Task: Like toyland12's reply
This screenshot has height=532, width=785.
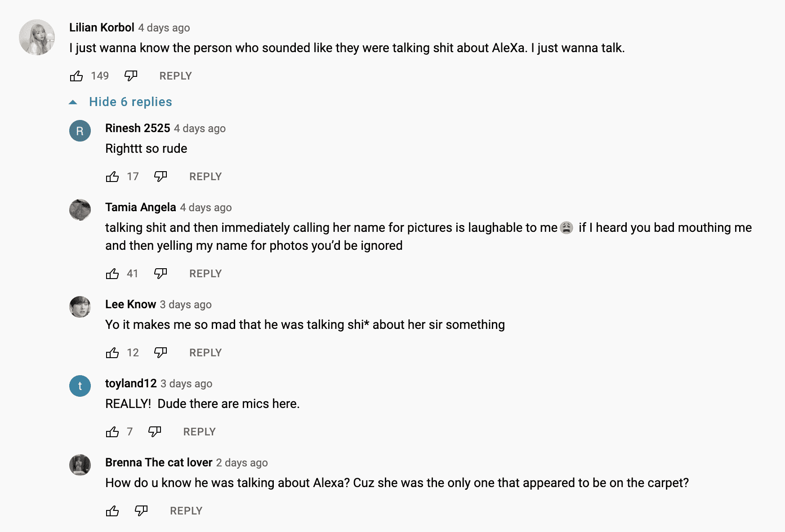Action: click(x=112, y=432)
